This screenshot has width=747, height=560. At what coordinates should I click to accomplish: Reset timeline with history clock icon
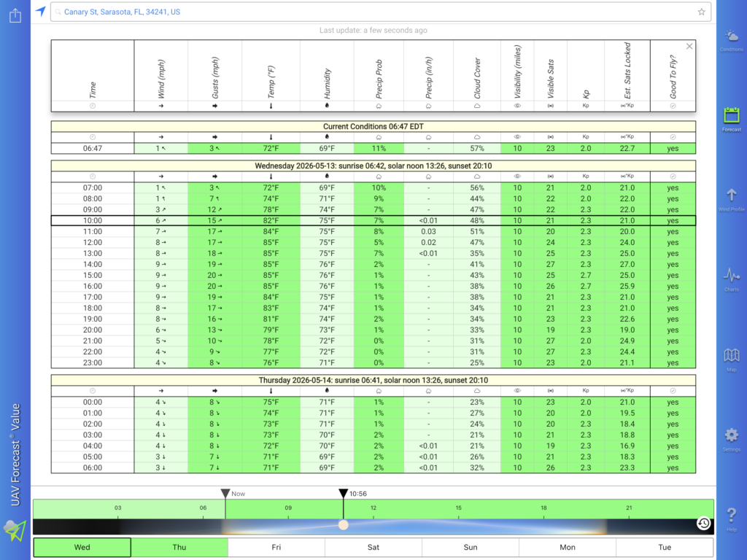(704, 524)
